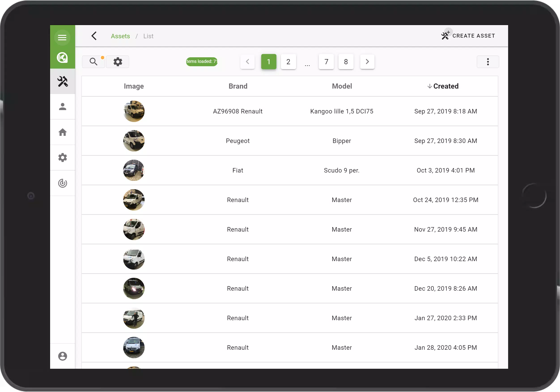
Task: Click the Oct 24, 2019 12:35 PM date
Action: pos(446,200)
